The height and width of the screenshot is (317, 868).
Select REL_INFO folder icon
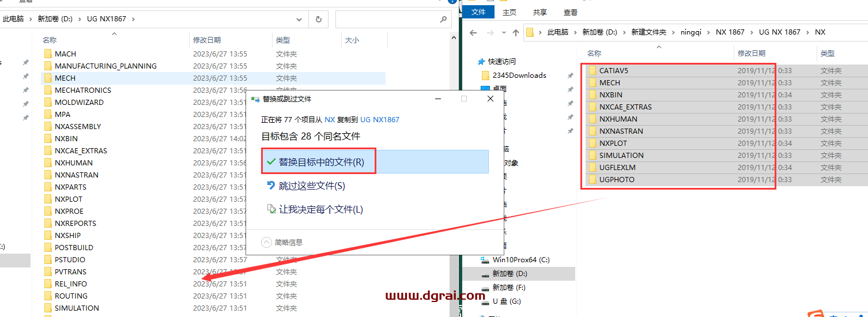point(48,284)
